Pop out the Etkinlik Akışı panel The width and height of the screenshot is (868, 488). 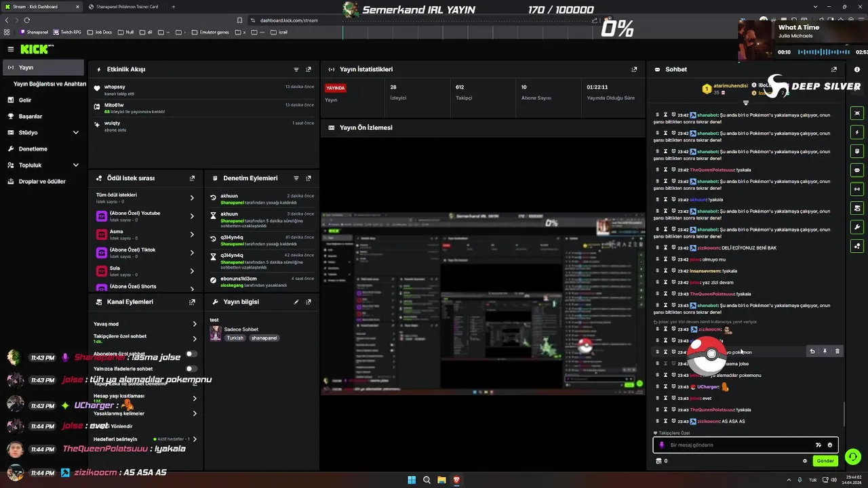(x=309, y=69)
